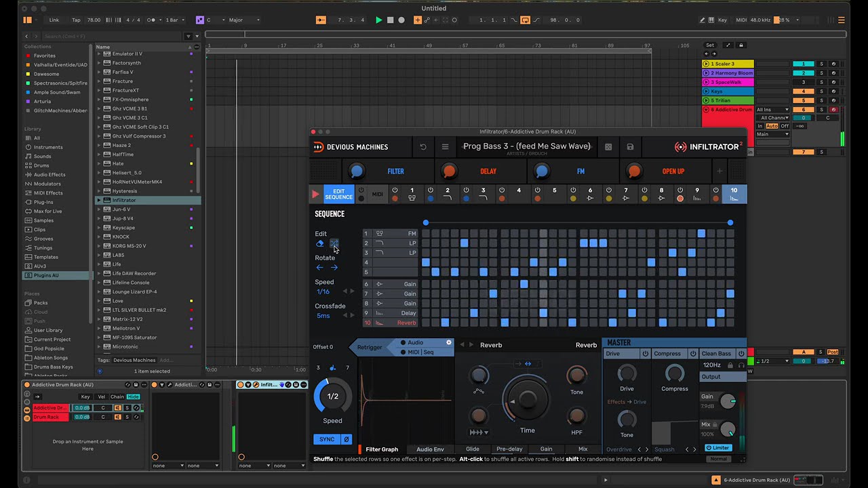Viewport: 868px width, 488px height.
Task: Adjust the reverb Time knob
Action: [x=527, y=399]
